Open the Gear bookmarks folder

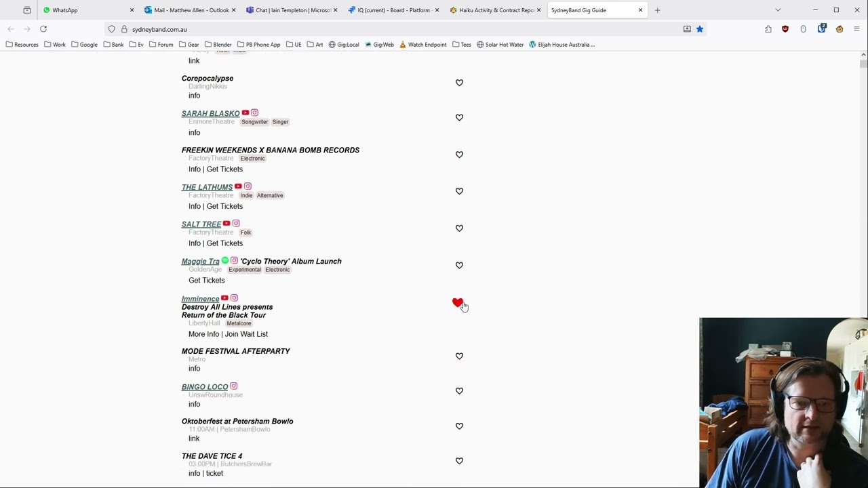click(189, 45)
